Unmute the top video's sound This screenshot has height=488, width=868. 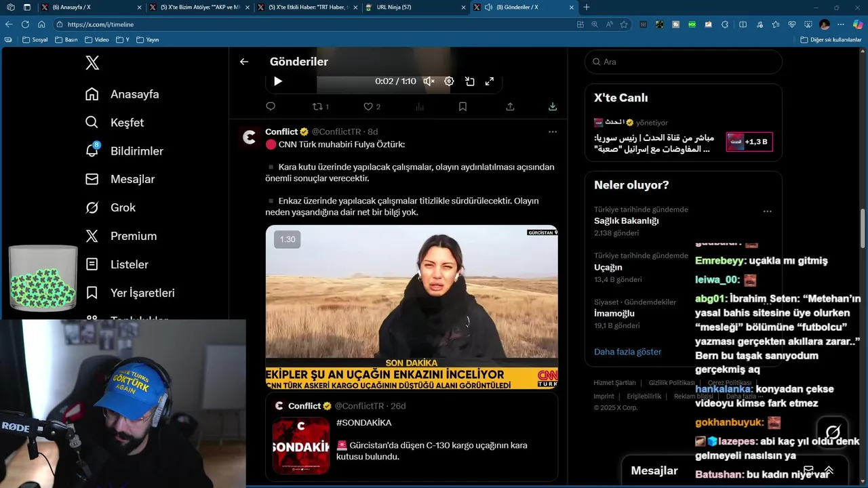click(429, 81)
